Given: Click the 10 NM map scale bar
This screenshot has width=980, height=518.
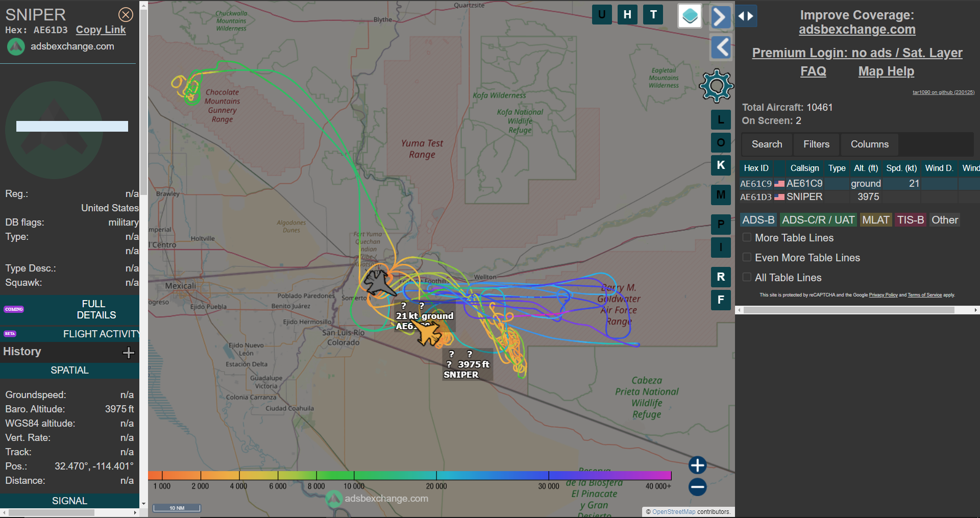Looking at the screenshot, I should tap(177, 508).
